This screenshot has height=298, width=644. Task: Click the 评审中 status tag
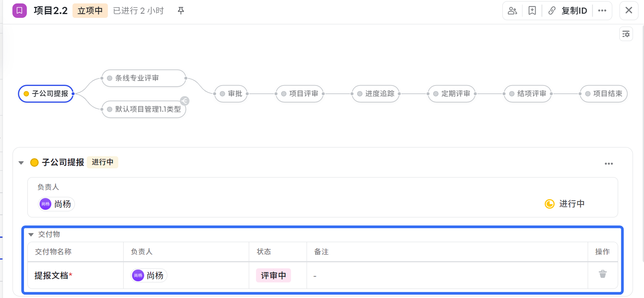(x=274, y=276)
